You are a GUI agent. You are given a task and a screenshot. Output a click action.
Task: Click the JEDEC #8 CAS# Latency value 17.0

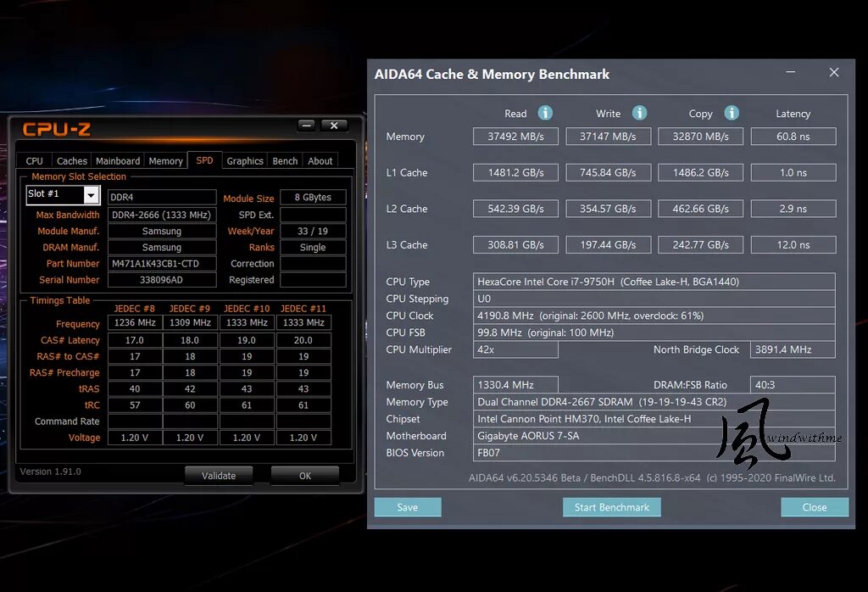click(x=135, y=340)
